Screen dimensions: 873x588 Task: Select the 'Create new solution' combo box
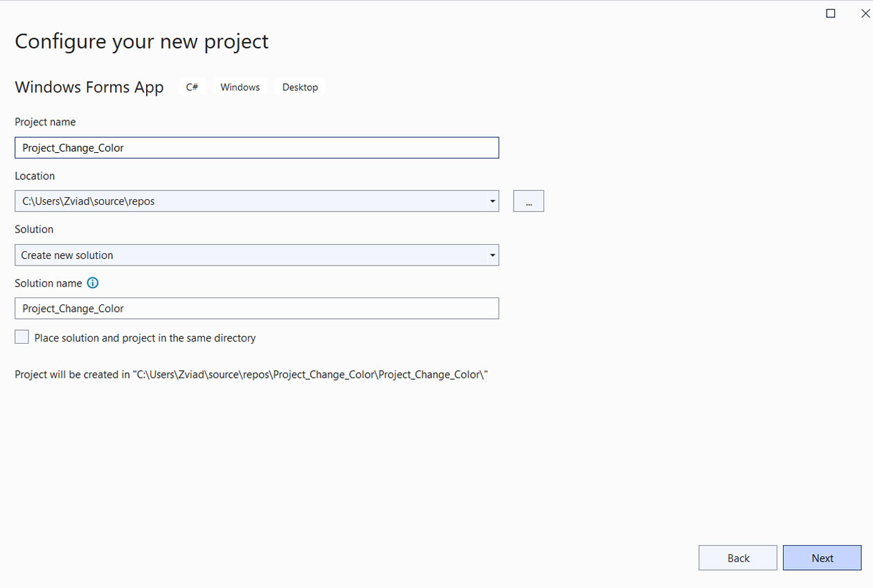click(x=249, y=255)
